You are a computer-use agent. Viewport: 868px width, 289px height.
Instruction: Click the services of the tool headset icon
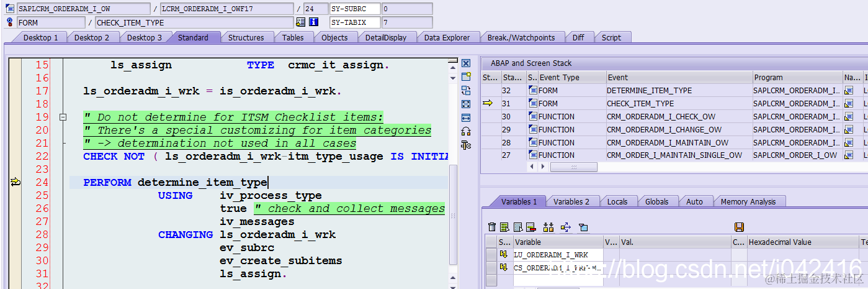[x=466, y=131]
